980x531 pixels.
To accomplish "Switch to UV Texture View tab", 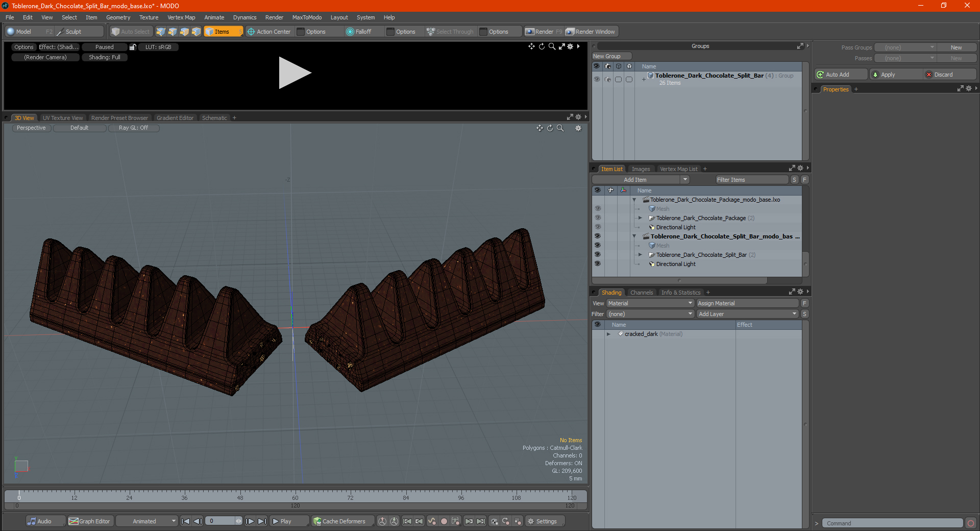I will click(x=62, y=118).
